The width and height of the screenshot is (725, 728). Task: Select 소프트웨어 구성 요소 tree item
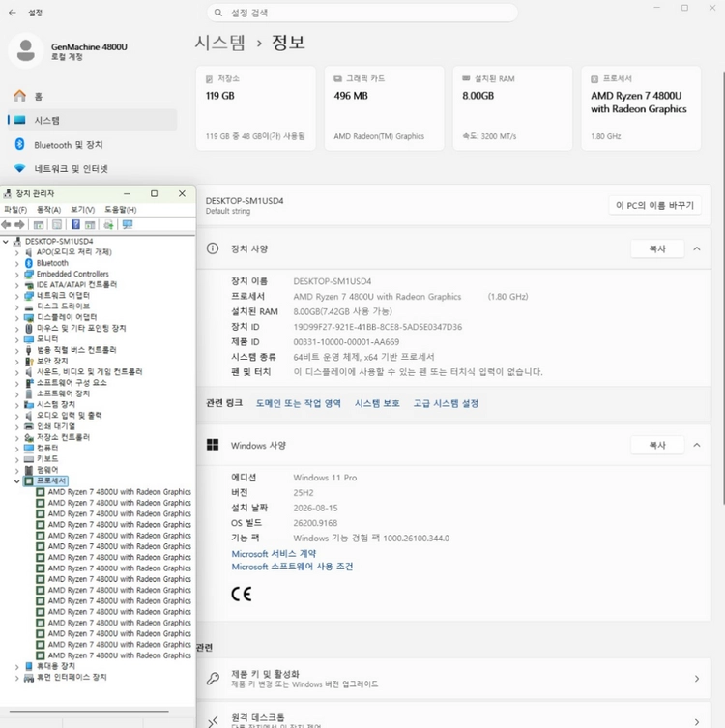[72, 383]
